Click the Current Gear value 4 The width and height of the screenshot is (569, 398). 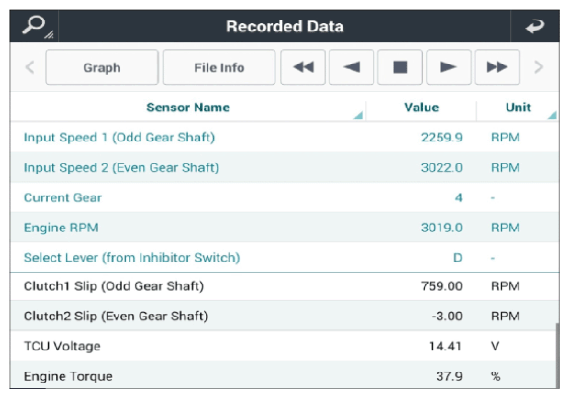(x=459, y=197)
